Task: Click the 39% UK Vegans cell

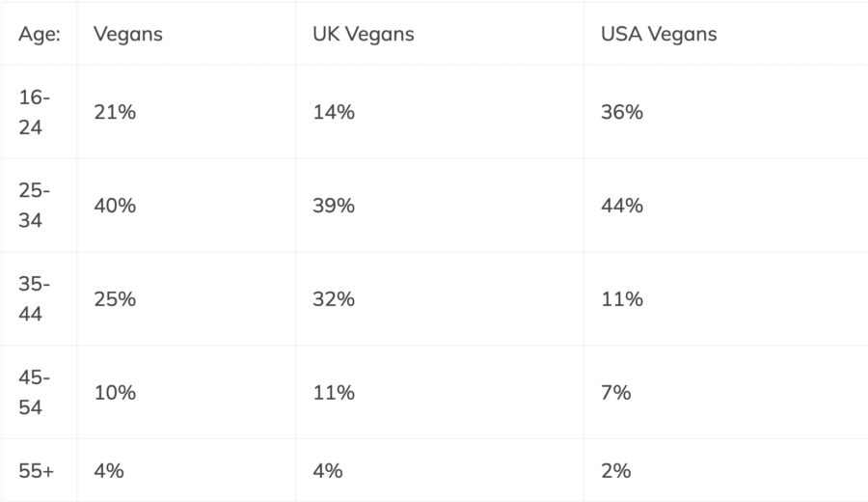Action: (334, 206)
